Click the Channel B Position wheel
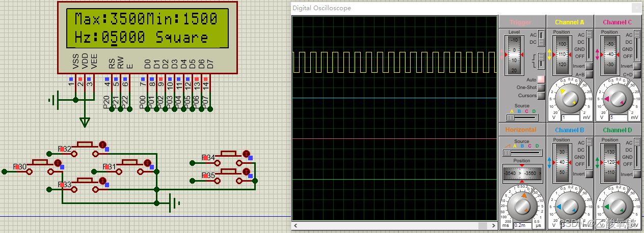This screenshot has width=644, height=233. [x=562, y=162]
